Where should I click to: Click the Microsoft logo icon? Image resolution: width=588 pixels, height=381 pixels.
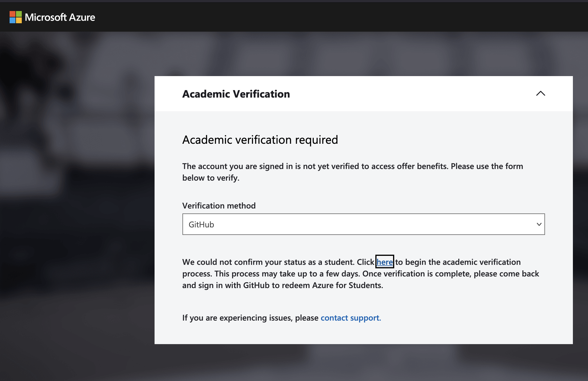[x=16, y=17]
